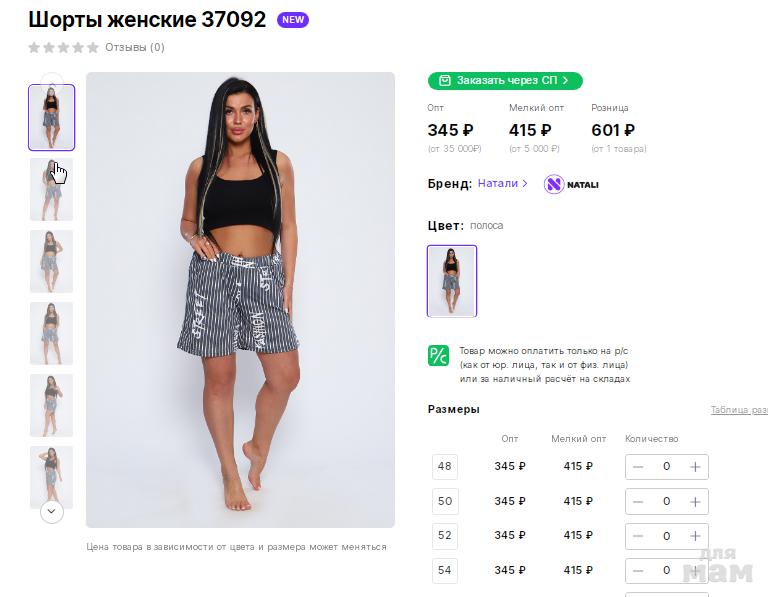Open the Отзывы (0) reviews link
The width and height of the screenshot is (768, 597).
pyautogui.click(x=135, y=47)
